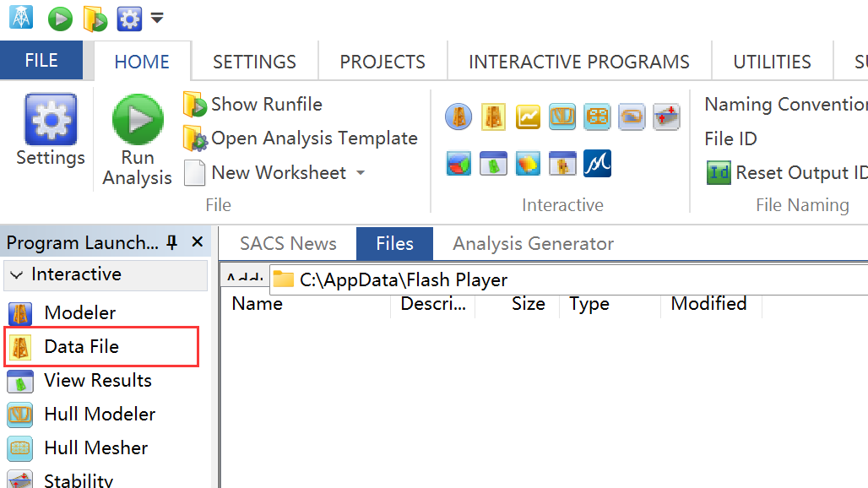Open the Analysis Generator tab
The width and height of the screenshot is (868, 488).
coord(533,244)
